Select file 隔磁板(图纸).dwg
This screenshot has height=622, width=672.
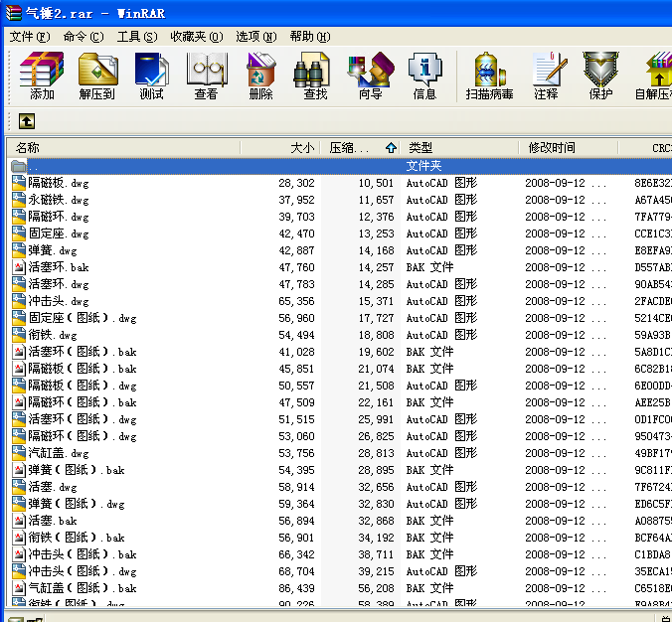point(83,386)
